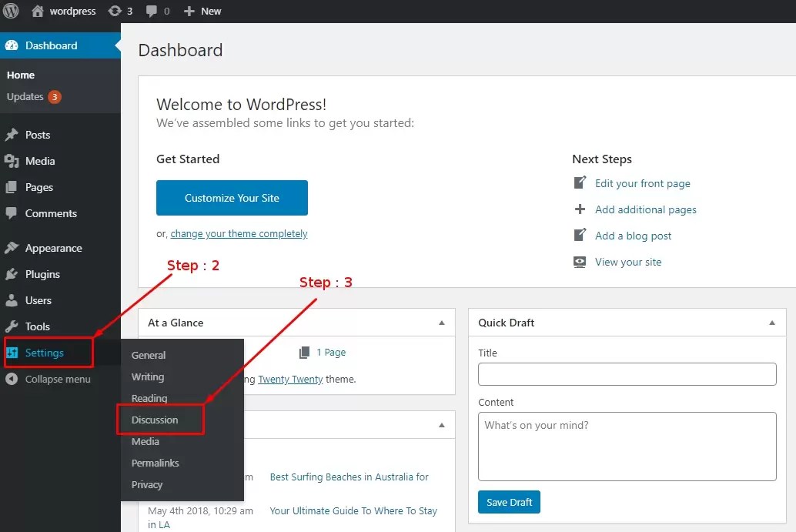This screenshot has height=532, width=796.
Task: Open the Users sidebar icon
Action: tap(12, 300)
